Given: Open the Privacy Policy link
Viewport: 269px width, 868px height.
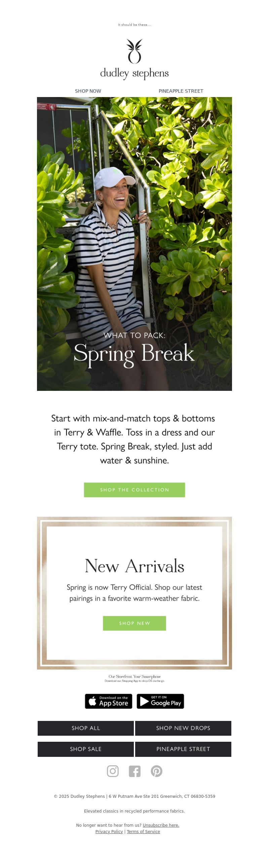Looking at the screenshot, I should pyautogui.click(x=109, y=832).
